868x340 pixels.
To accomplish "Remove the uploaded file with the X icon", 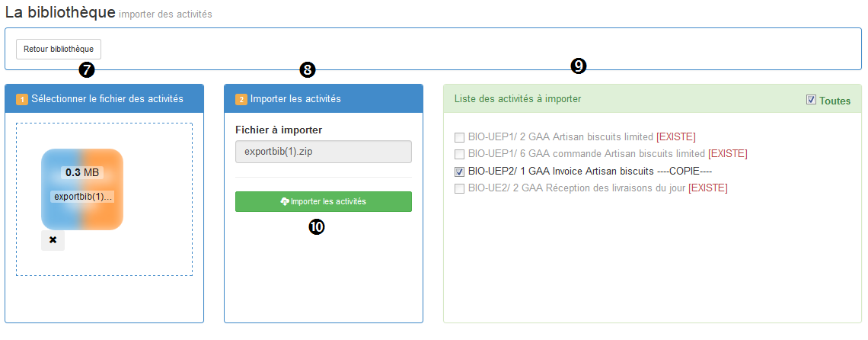I will (x=53, y=240).
